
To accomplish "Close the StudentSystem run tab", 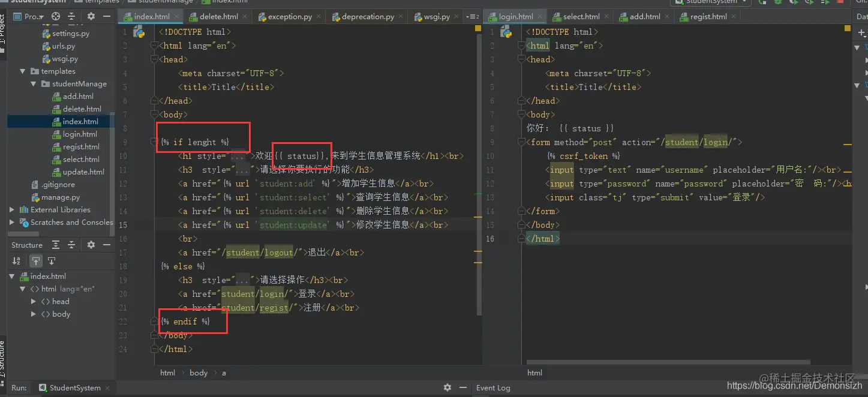I will point(107,388).
